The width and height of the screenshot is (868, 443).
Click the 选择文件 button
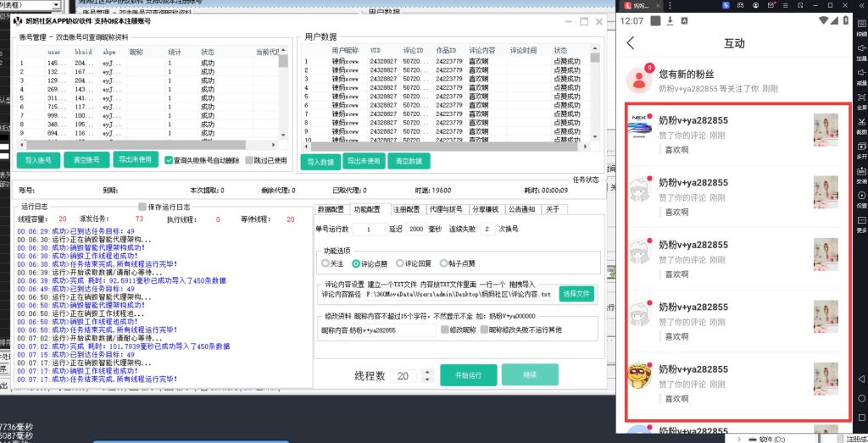[x=576, y=294]
